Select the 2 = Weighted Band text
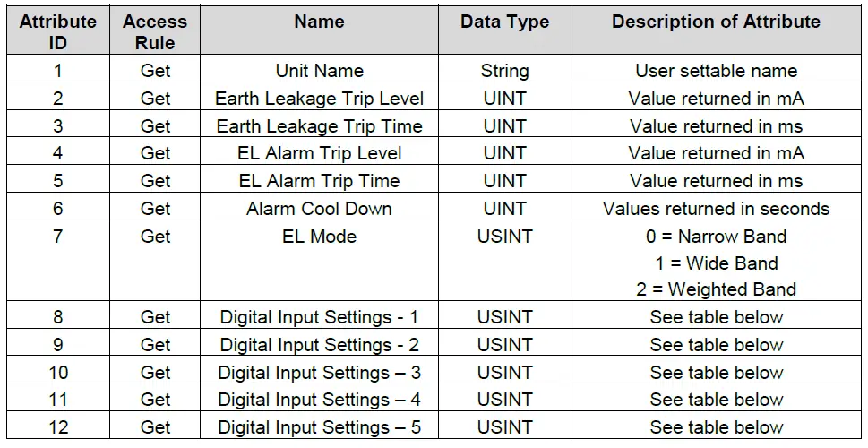This screenshot has width=868, height=448. click(x=716, y=289)
